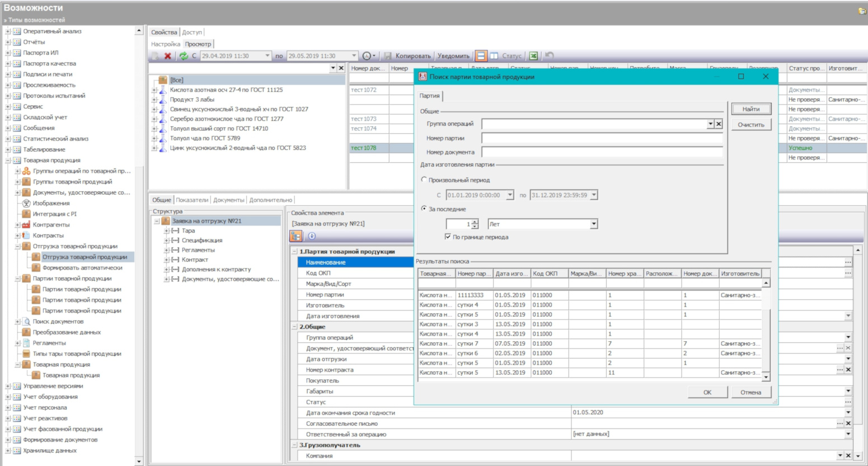This screenshot has height=466, width=868.
Task: Switch to the Показатели tab
Action: click(x=192, y=200)
